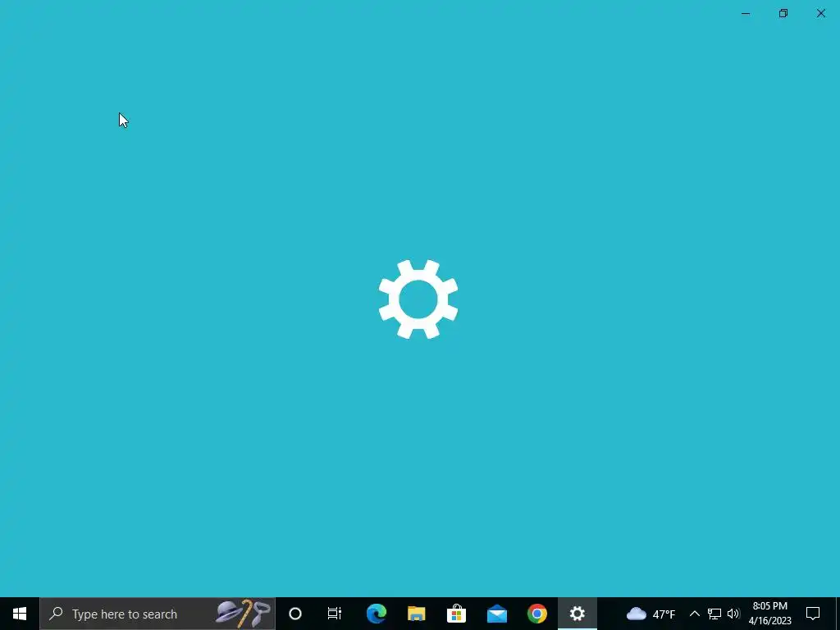
Task: Launch Google Chrome from the taskbar
Action: point(536,614)
